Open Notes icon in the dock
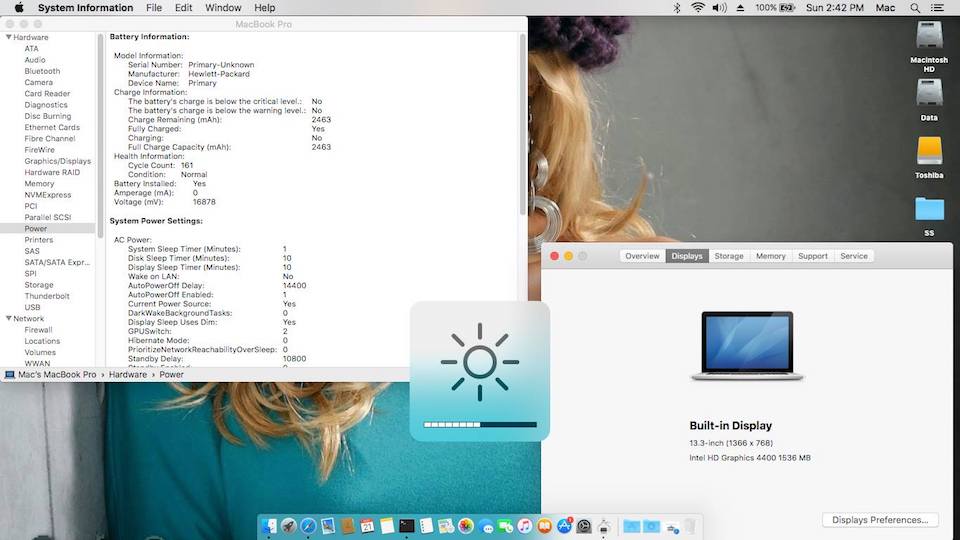Viewport: 960px width, 540px height. click(x=387, y=526)
